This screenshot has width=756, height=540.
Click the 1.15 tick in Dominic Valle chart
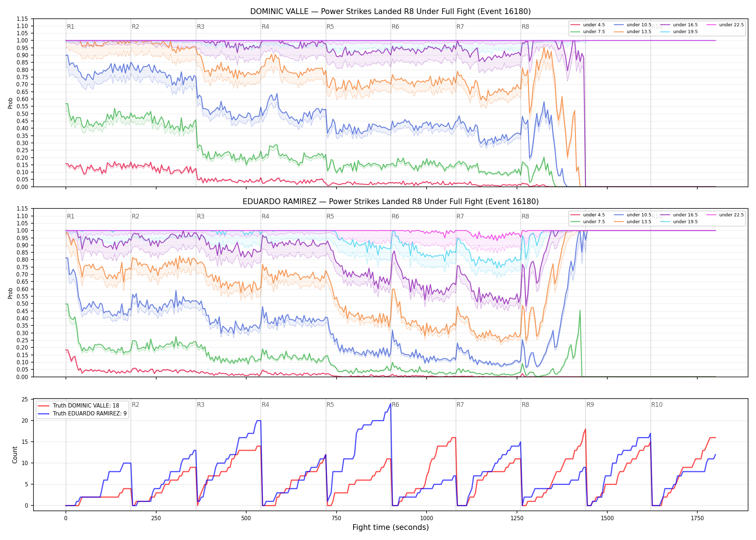(x=22, y=19)
